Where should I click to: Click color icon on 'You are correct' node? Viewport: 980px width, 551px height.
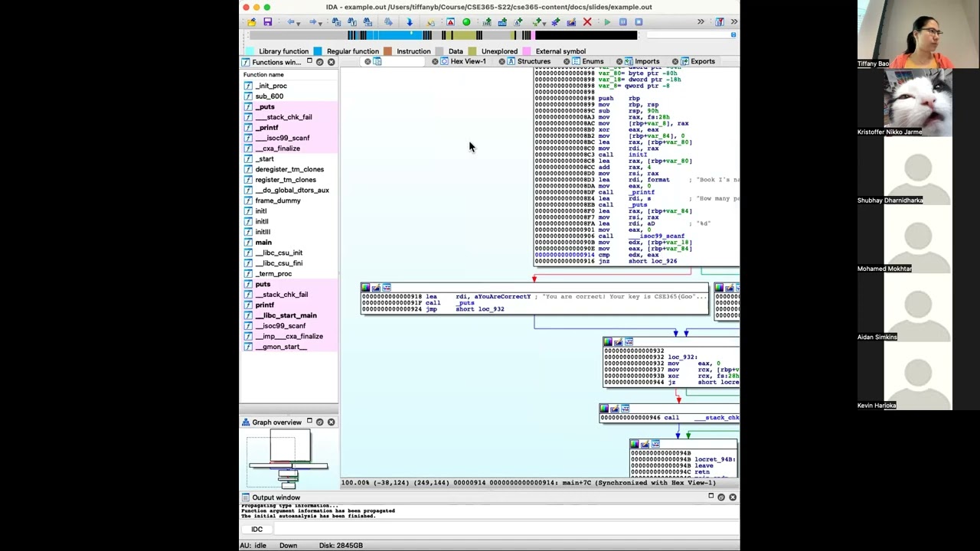coord(365,288)
